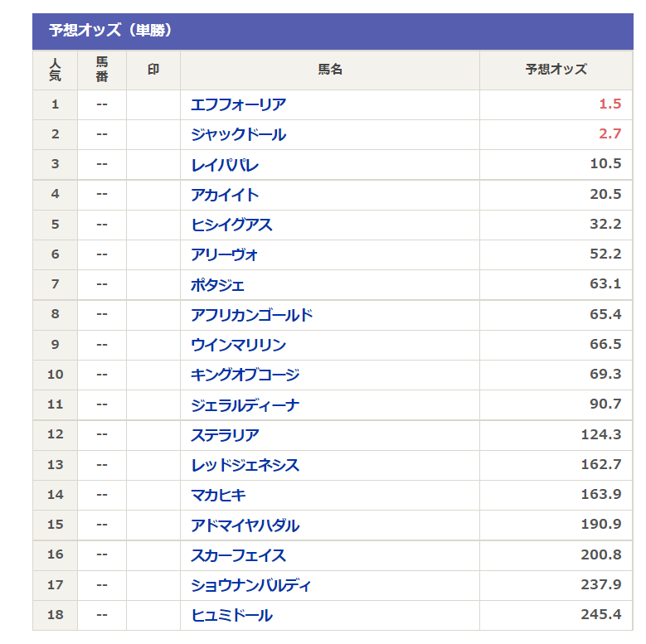Image resolution: width=646 pixels, height=644 pixels.
Task: Open the ヒシイグアス link
Action: pyautogui.click(x=231, y=225)
